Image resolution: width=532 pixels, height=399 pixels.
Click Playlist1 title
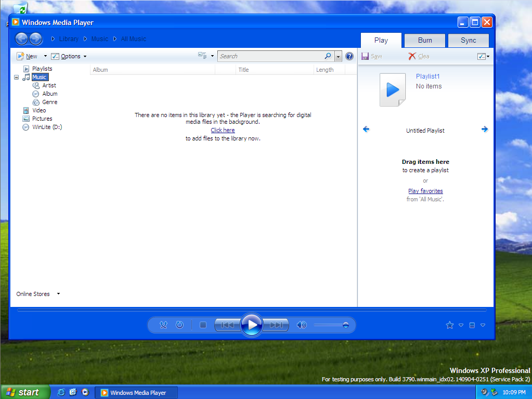[427, 76]
